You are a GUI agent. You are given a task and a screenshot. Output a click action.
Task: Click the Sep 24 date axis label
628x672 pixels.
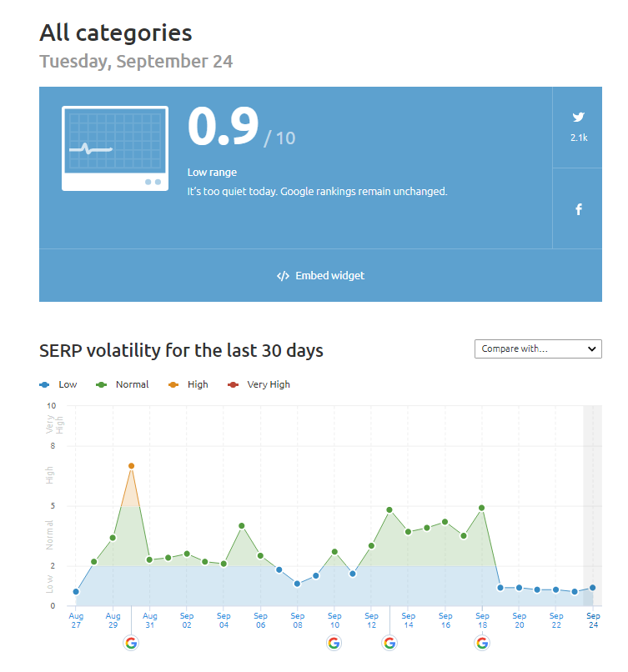coord(593,620)
